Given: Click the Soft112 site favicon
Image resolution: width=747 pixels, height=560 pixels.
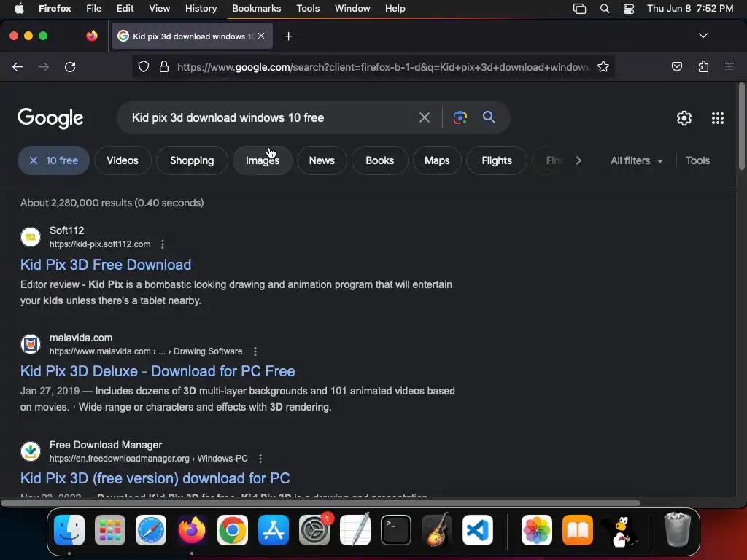Looking at the screenshot, I should pos(31,237).
